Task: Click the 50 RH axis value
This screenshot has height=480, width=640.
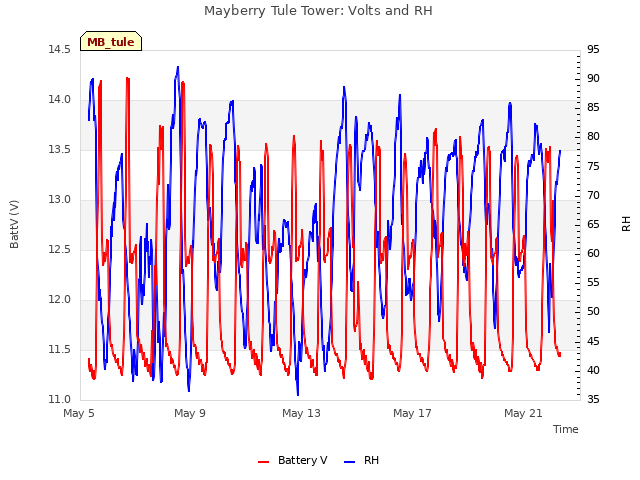Action: click(593, 312)
